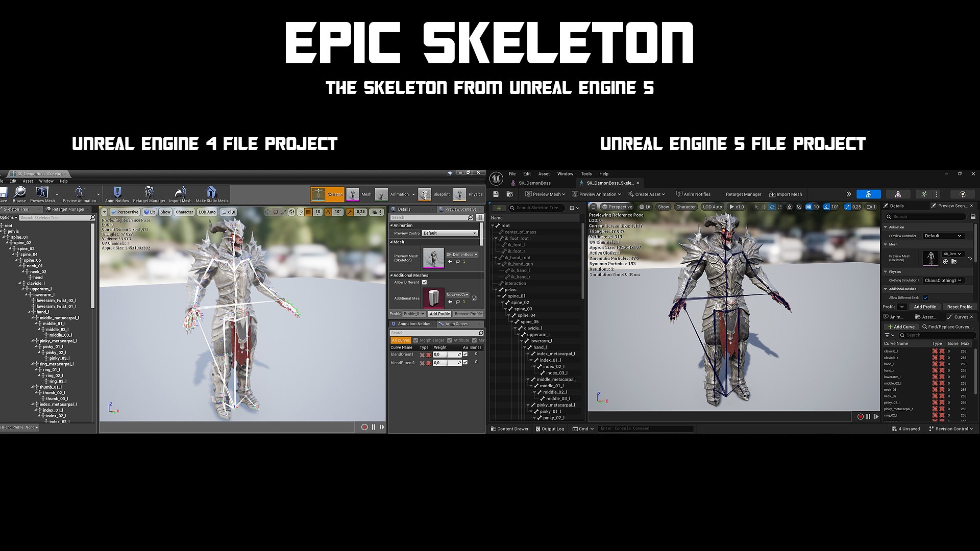This screenshot has height=551, width=980.
Task: Toggle the blendParent1 auto checkbox in UE4
Action: pyautogui.click(x=465, y=362)
